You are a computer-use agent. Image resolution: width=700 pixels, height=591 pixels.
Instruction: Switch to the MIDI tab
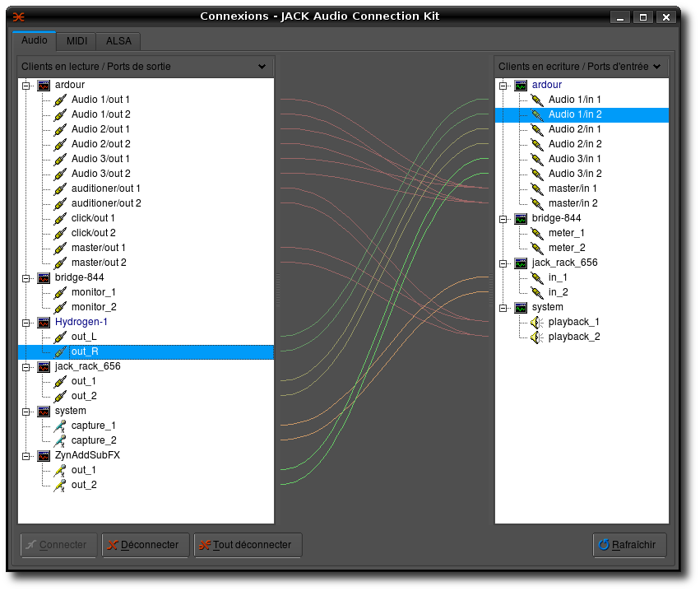pos(76,41)
